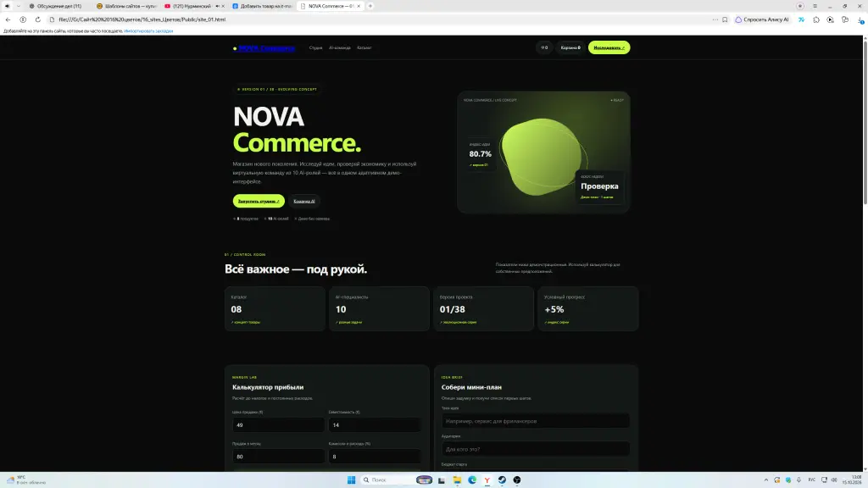Go back to the previous page

point(8,19)
